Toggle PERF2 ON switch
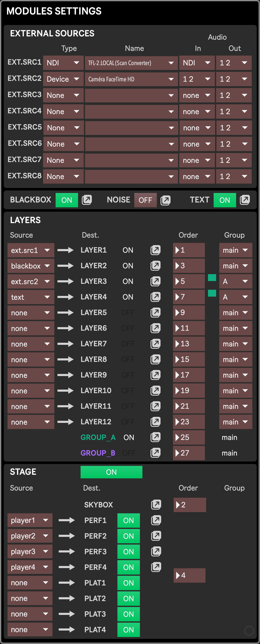Image resolution: width=260 pixels, height=644 pixels. pyautogui.click(x=129, y=536)
